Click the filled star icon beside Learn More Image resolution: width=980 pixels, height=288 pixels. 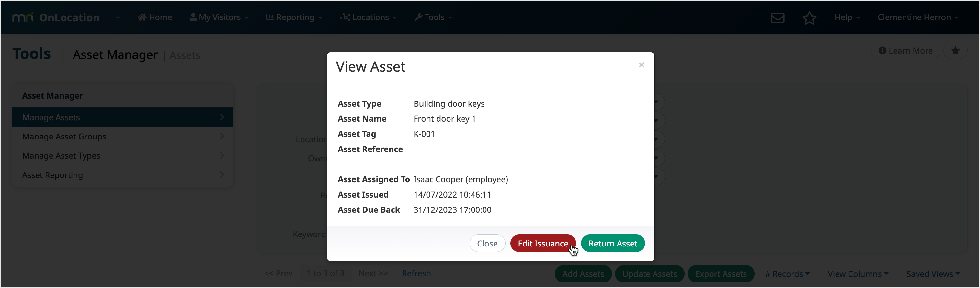(x=955, y=51)
